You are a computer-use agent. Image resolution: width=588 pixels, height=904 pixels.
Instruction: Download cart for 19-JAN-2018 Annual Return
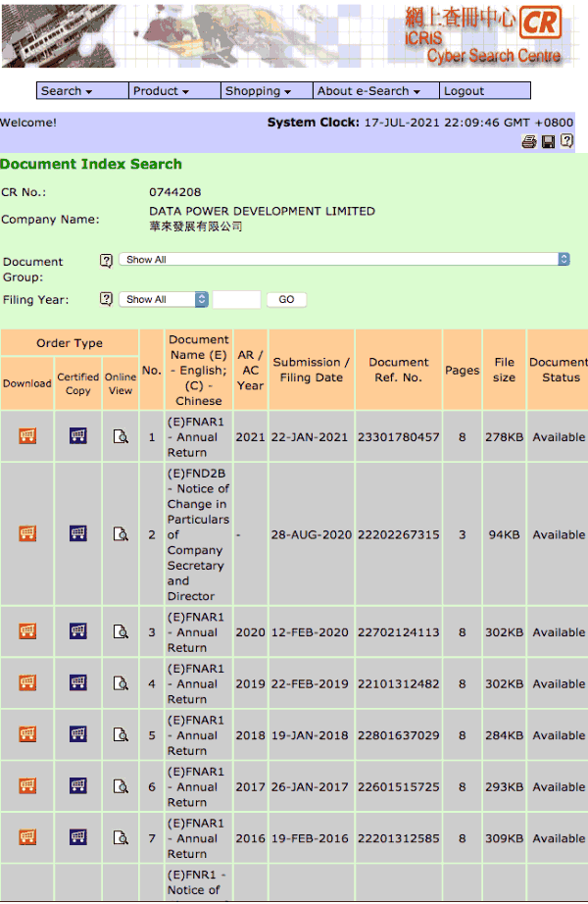click(x=27, y=734)
